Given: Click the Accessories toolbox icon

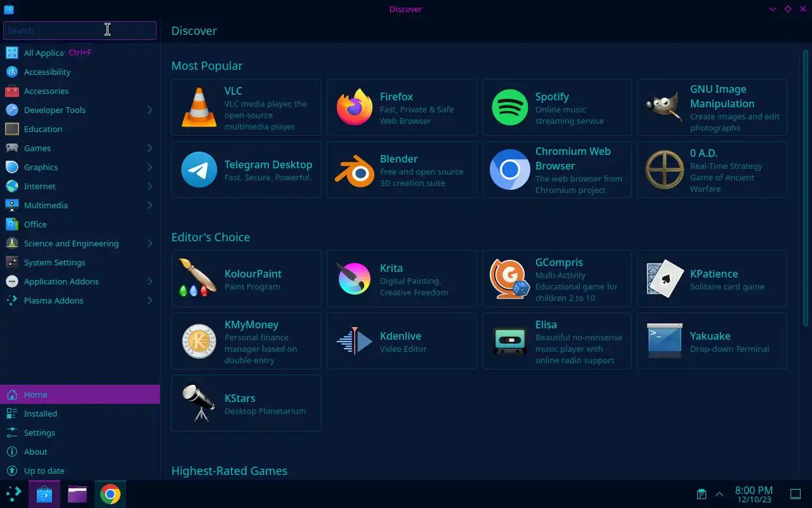Looking at the screenshot, I should coord(12,91).
